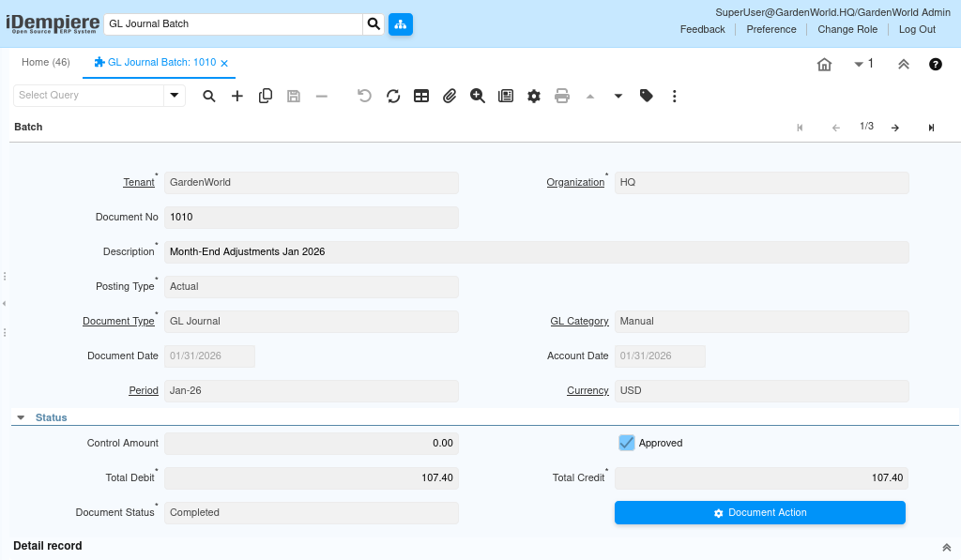Screen dimensions: 961x560
Task: Click the Print icon
Action: (562, 96)
